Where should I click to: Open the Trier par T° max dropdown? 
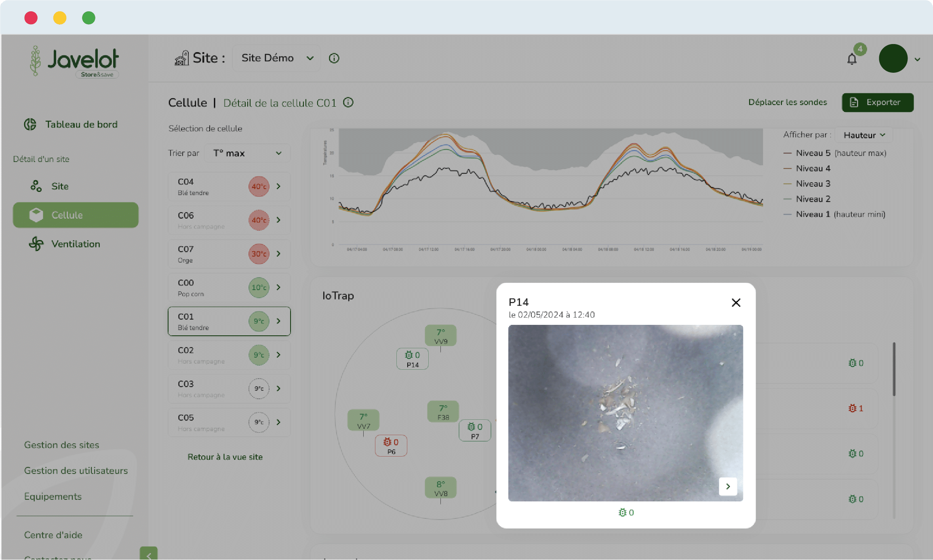[x=247, y=154]
